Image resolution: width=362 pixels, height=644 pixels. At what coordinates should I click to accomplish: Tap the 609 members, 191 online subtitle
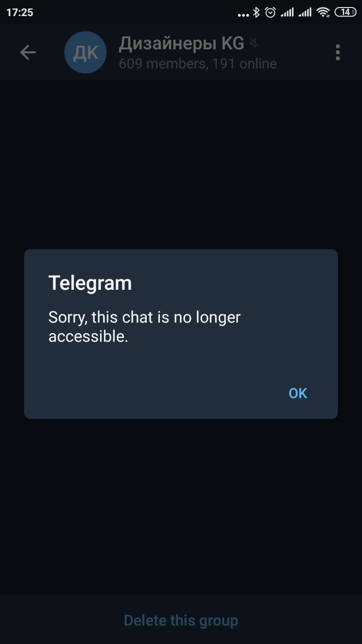[x=198, y=64]
